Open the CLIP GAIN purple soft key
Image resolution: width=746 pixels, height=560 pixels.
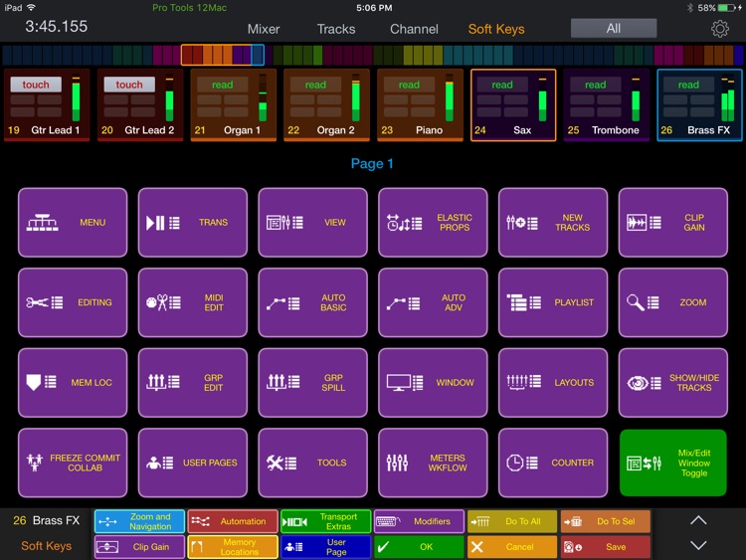coord(673,222)
